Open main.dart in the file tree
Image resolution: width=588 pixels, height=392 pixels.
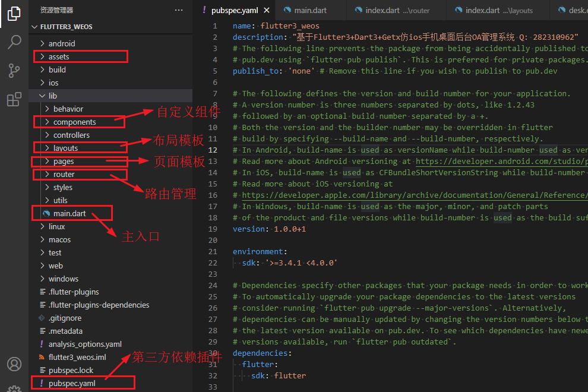coord(111,213)
